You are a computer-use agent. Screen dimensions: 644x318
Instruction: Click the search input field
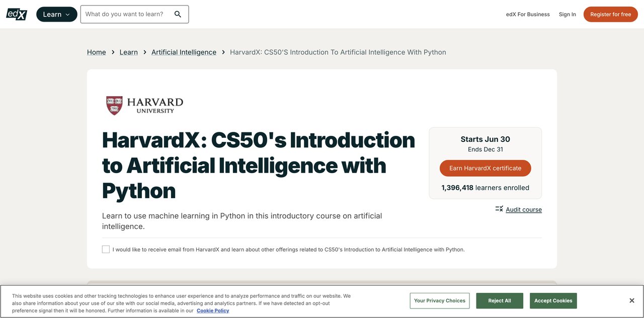point(126,14)
